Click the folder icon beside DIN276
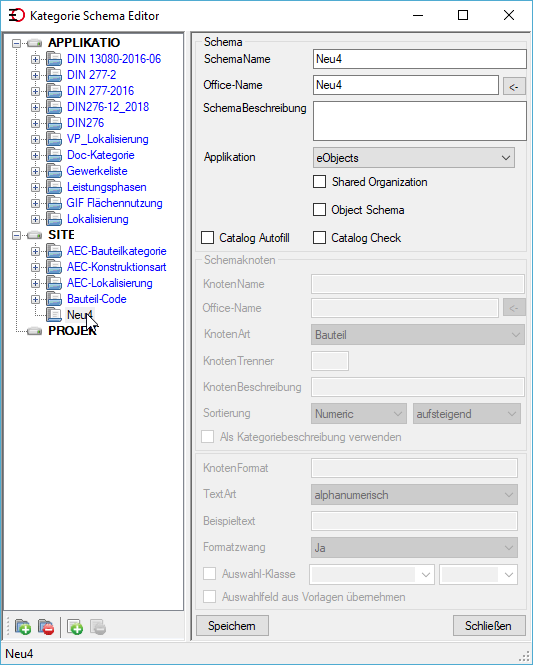The image size is (533, 665). pos(54,123)
